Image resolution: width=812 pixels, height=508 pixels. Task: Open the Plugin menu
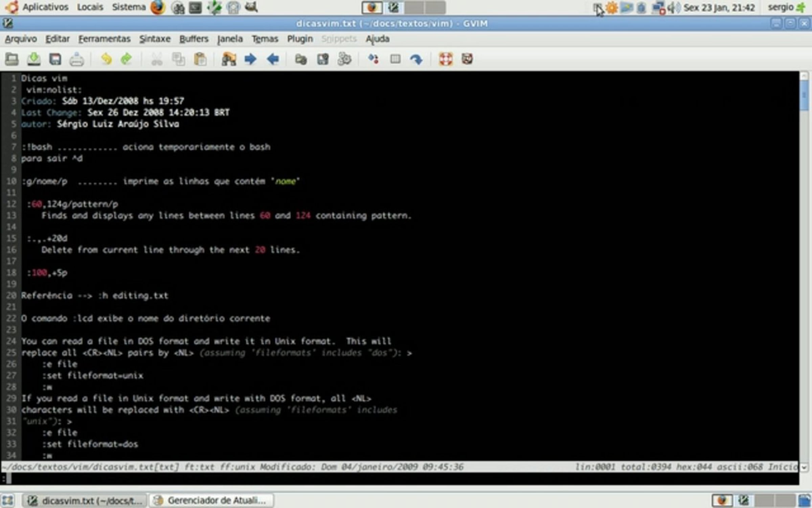[x=300, y=39]
